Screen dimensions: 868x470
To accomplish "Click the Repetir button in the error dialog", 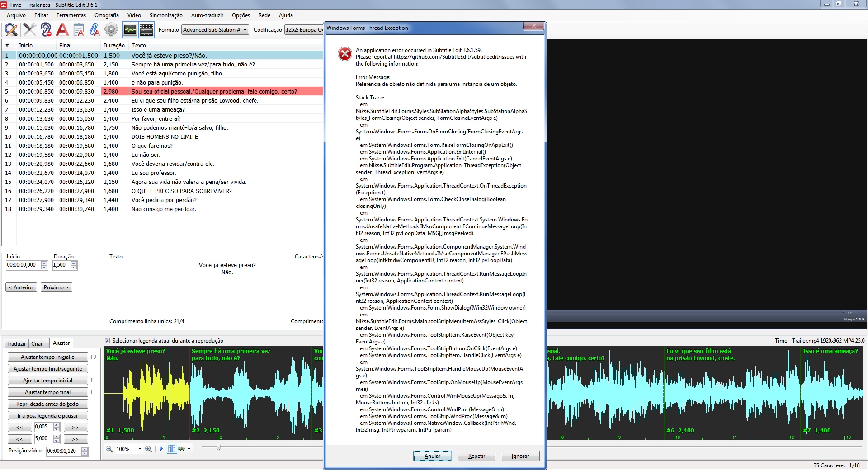I will click(476, 456).
